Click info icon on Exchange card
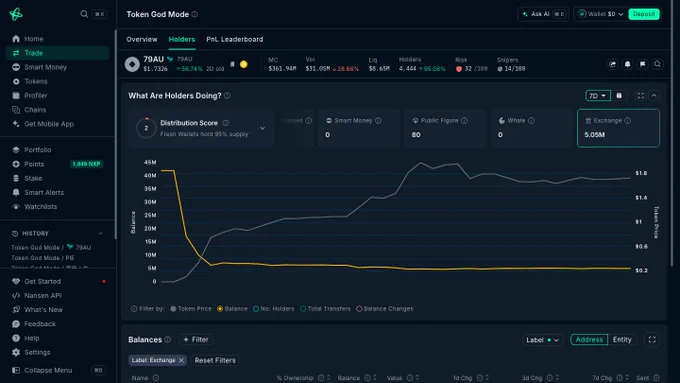 click(628, 121)
